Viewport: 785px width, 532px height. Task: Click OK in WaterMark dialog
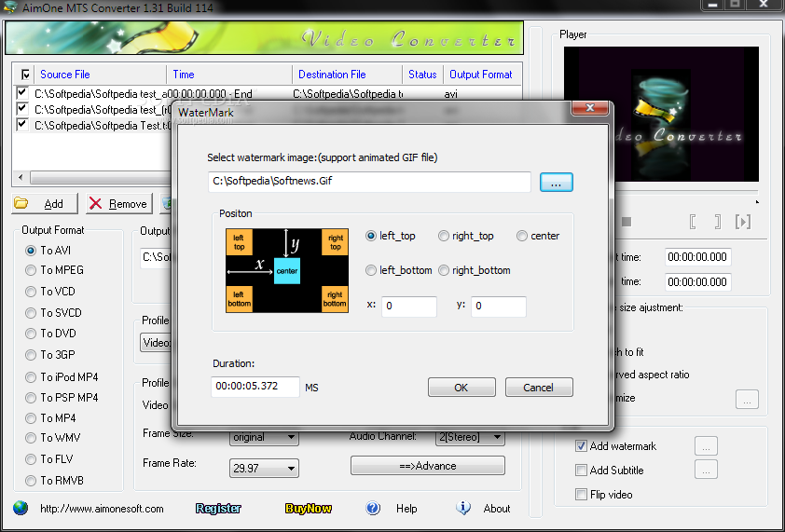pos(461,388)
